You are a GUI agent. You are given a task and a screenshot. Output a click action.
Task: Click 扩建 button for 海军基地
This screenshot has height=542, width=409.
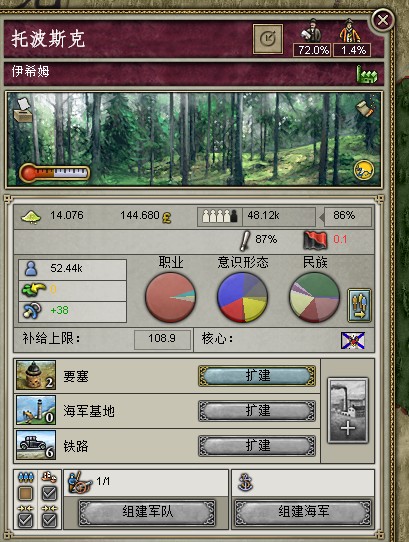click(x=257, y=411)
